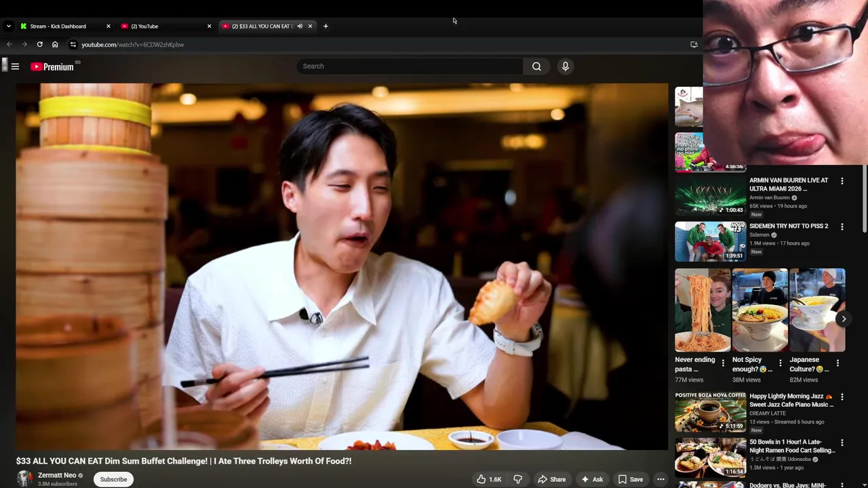Switch to the (2) YouTube tab
Image resolution: width=868 pixels, height=488 pixels.
pos(165,26)
